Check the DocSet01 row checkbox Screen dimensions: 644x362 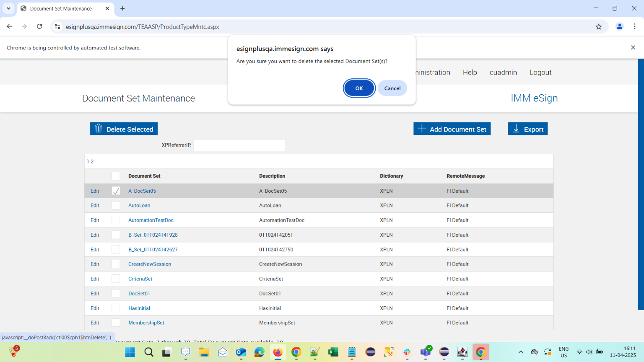[116, 293]
